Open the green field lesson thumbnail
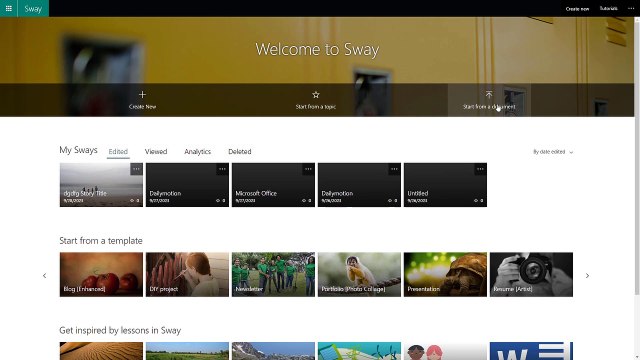The width and height of the screenshot is (640, 360). click(187, 351)
